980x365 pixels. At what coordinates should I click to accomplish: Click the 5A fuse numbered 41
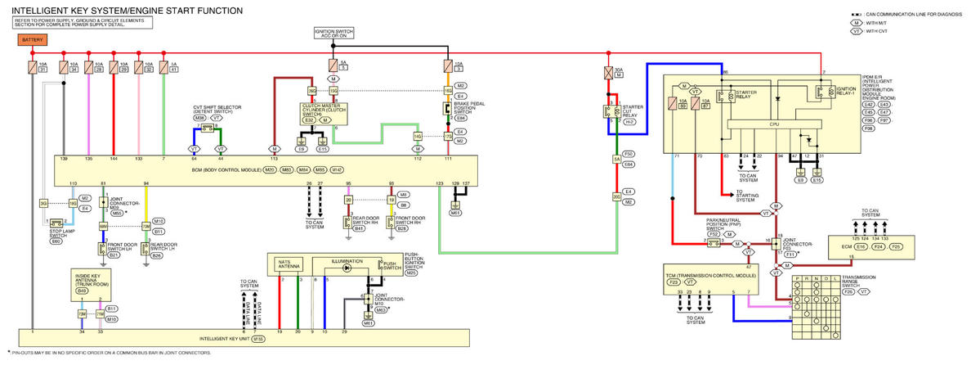tap(163, 66)
